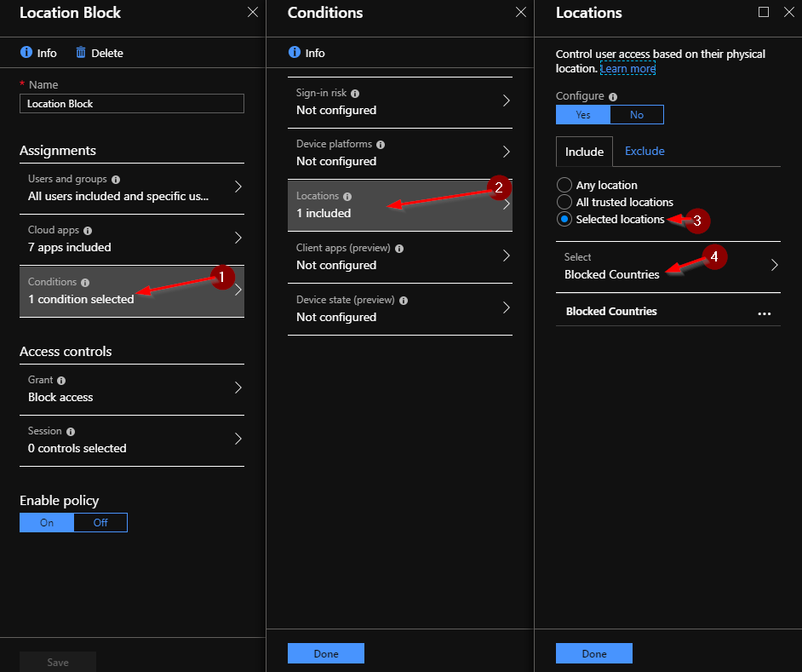Expand Users and groups assignment
The height and width of the screenshot is (672, 802).
click(x=132, y=188)
